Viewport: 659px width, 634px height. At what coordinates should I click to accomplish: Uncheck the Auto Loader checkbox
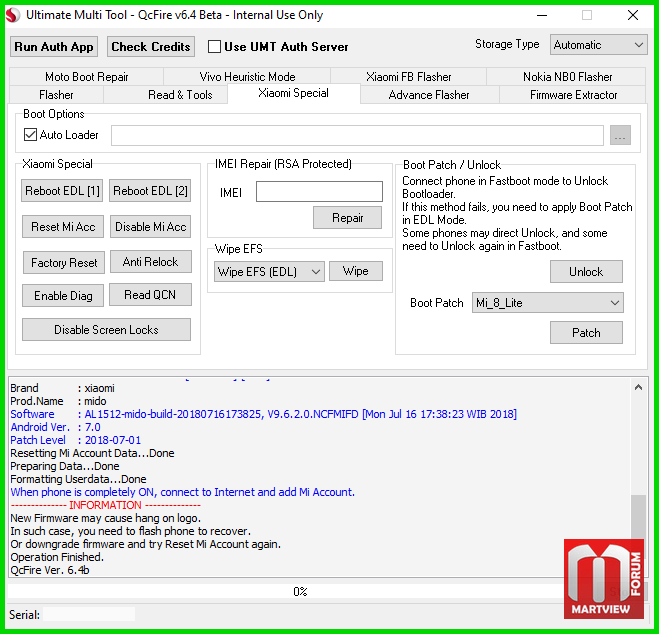click(x=30, y=135)
